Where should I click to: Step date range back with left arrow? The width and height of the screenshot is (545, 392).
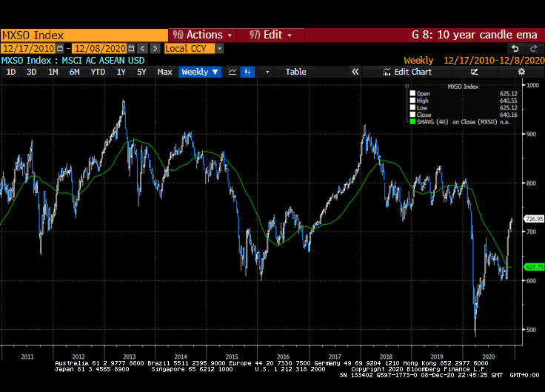tap(143, 48)
